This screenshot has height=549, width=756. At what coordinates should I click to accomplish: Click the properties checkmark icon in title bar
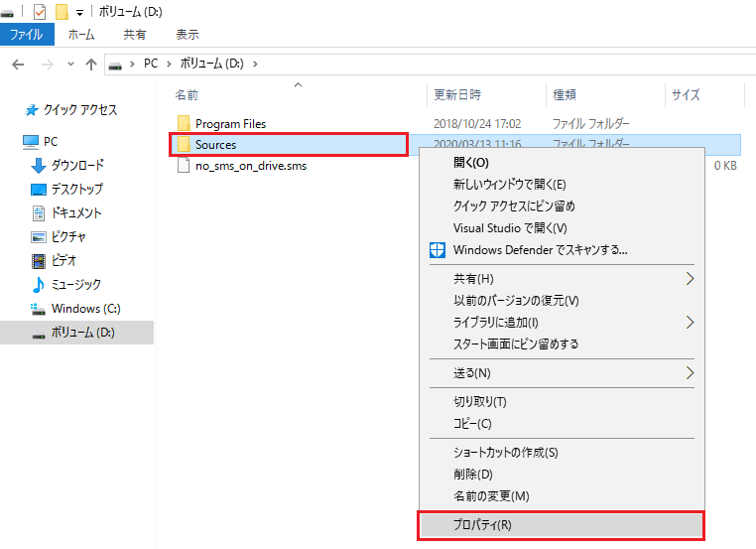click(40, 12)
